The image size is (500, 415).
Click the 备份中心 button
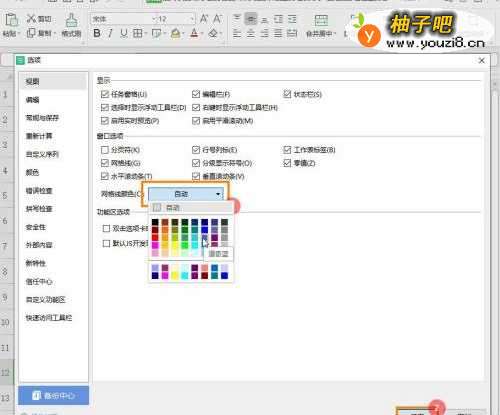click(x=54, y=395)
